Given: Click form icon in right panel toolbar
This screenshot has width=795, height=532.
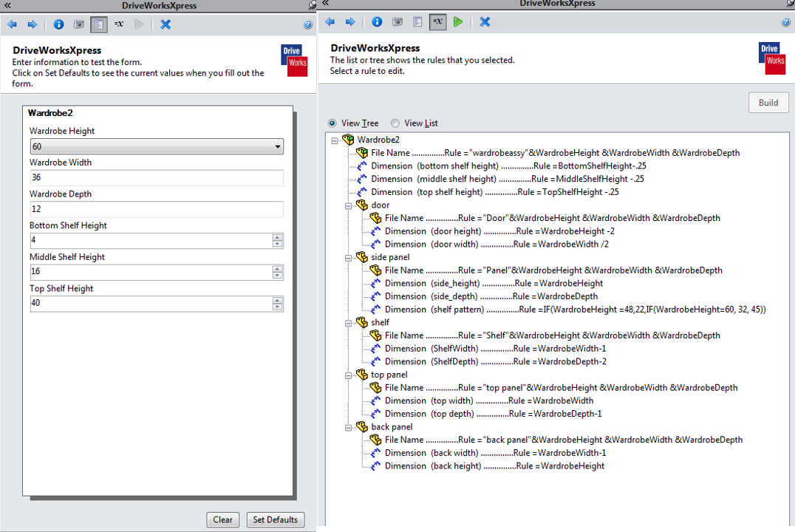Looking at the screenshot, I should (x=417, y=22).
